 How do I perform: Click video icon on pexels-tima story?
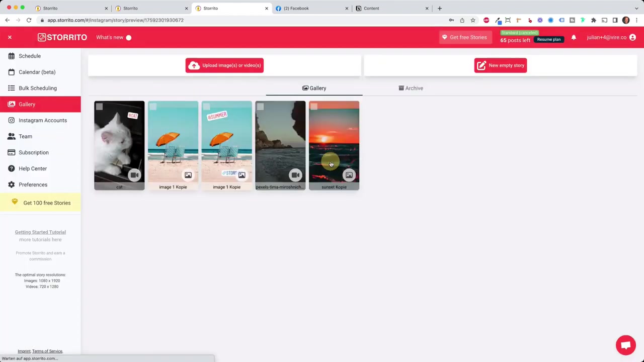[295, 175]
